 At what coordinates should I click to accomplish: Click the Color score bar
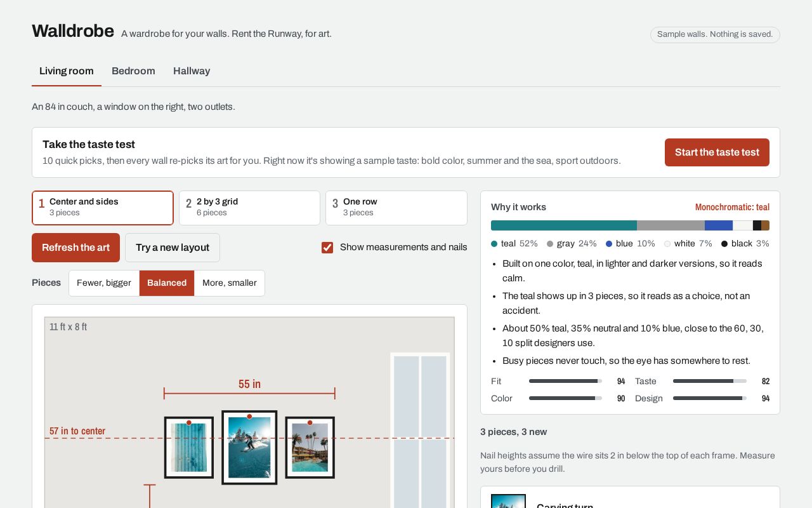pyautogui.click(x=566, y=398)
